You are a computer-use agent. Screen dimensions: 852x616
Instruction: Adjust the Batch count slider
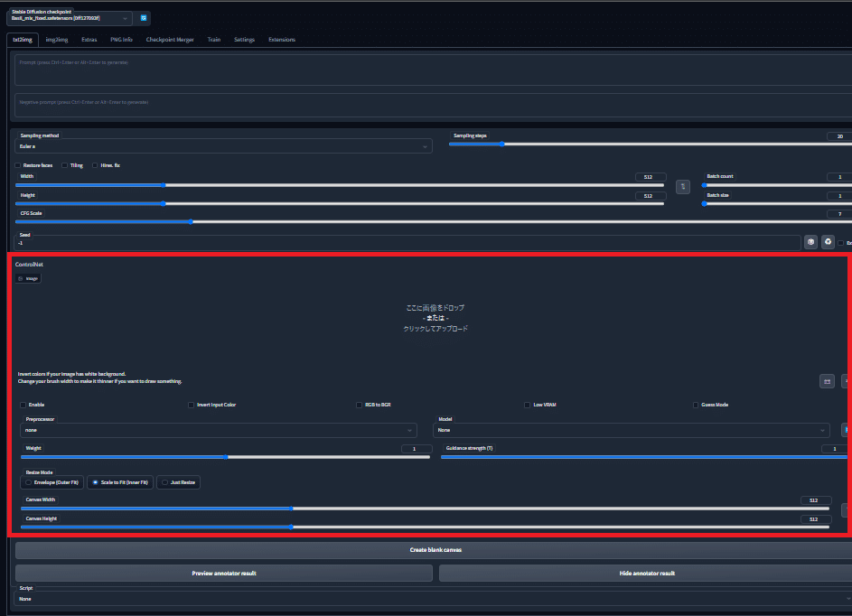coord(777,185)
